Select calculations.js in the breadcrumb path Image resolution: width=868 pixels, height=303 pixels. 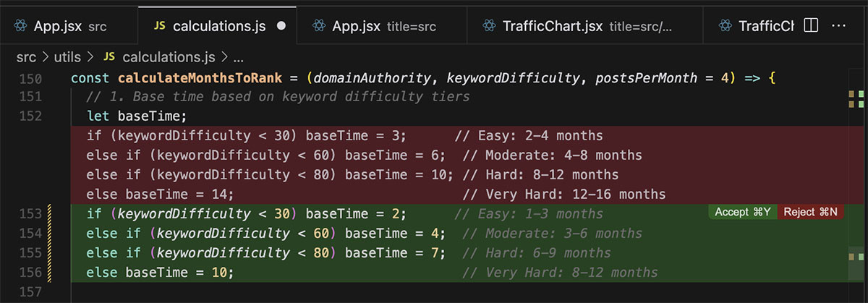click(x=169, y=56)
